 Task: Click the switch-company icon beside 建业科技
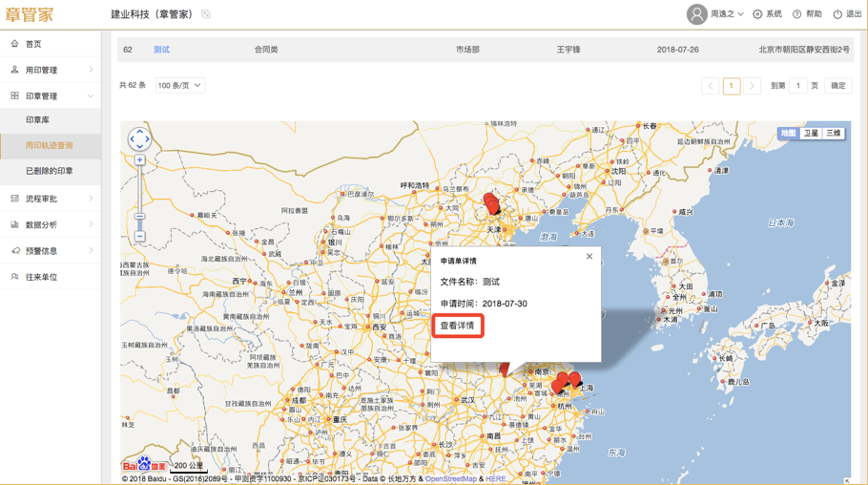tap(206, 14)
